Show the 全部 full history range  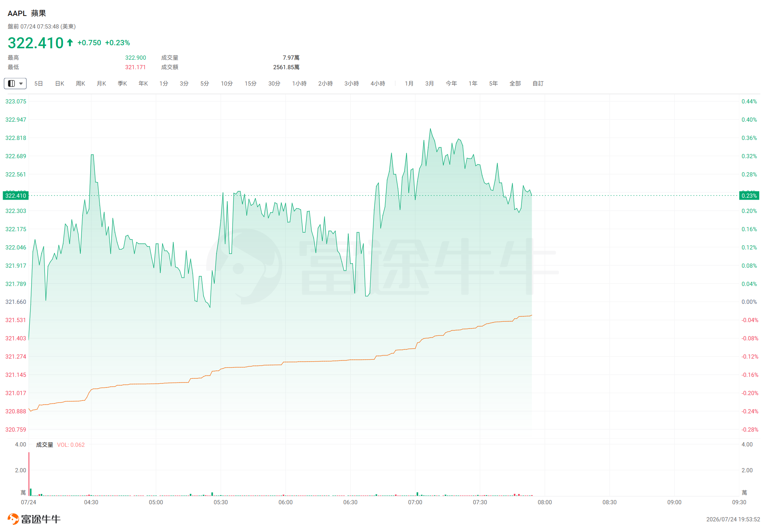point(515,83)
